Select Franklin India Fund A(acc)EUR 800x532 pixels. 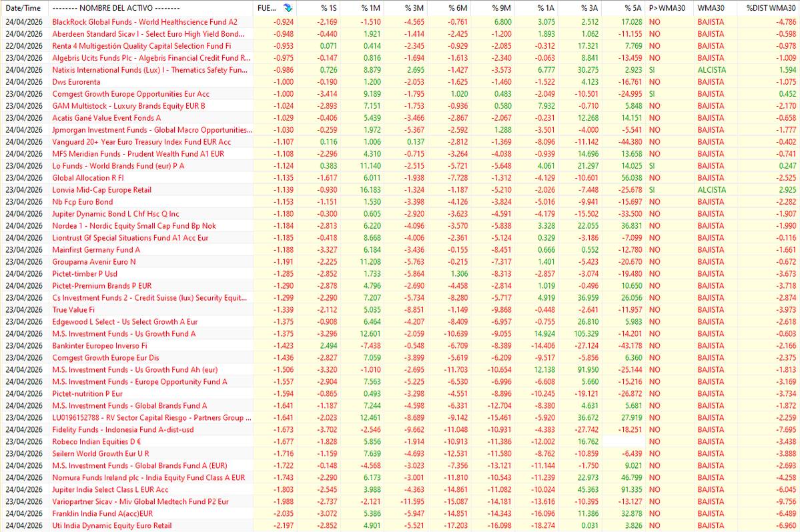[x=103, y=513]
